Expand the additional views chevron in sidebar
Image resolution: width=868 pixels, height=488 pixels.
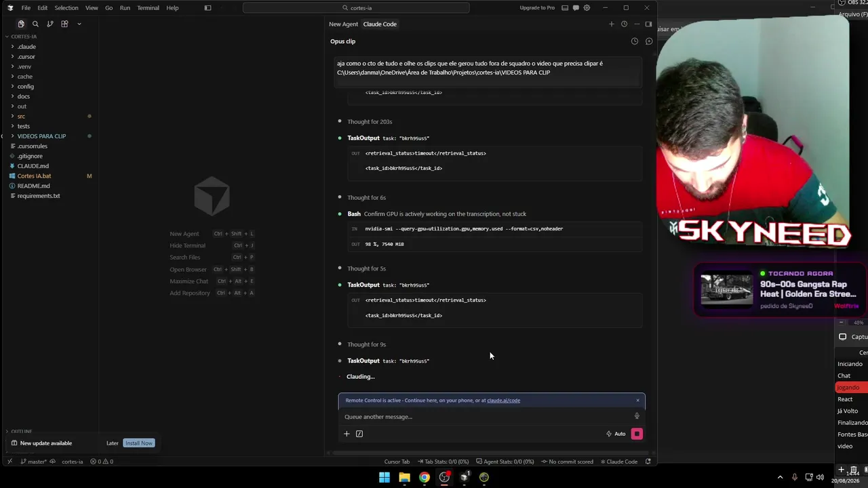(x=79, y=24)
